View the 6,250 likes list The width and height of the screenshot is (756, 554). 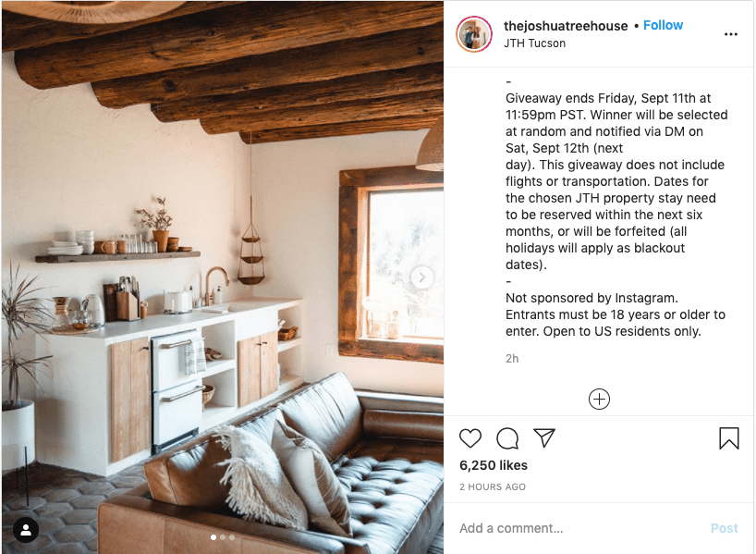pos(494,465)
